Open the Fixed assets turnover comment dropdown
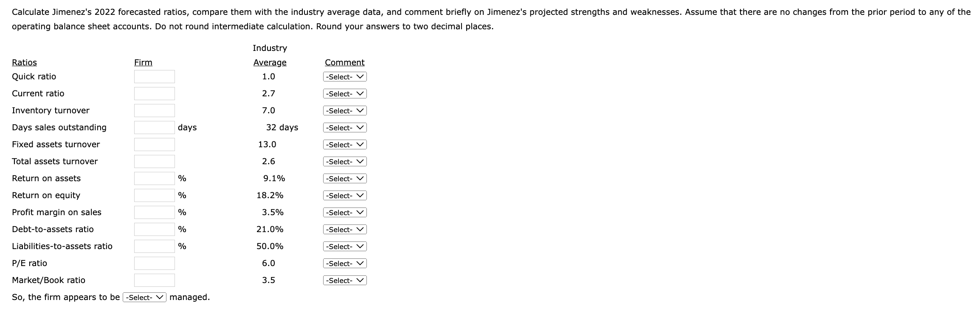 coord(344,144)
